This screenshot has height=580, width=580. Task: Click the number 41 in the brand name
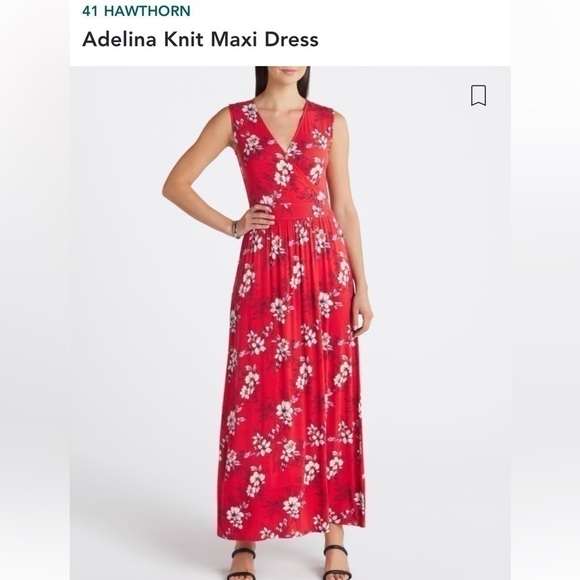coord(90,11)
